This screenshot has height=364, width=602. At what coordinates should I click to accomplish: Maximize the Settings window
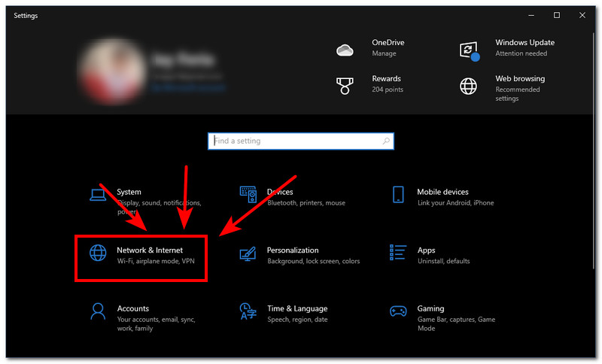(557, 15)
